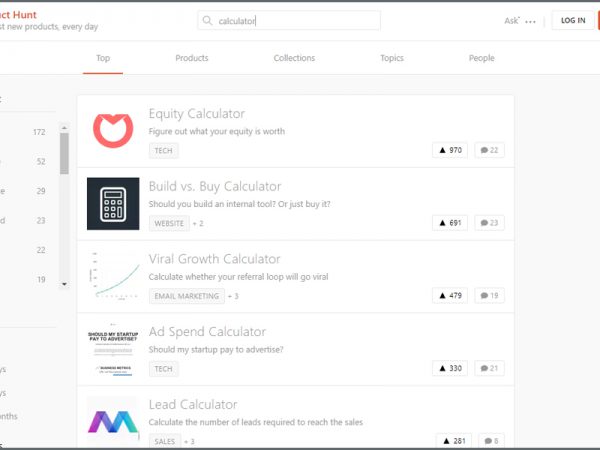Click the Lead Calculator M logo icon
The image size is (600, 450).
(x=112, y=420)
